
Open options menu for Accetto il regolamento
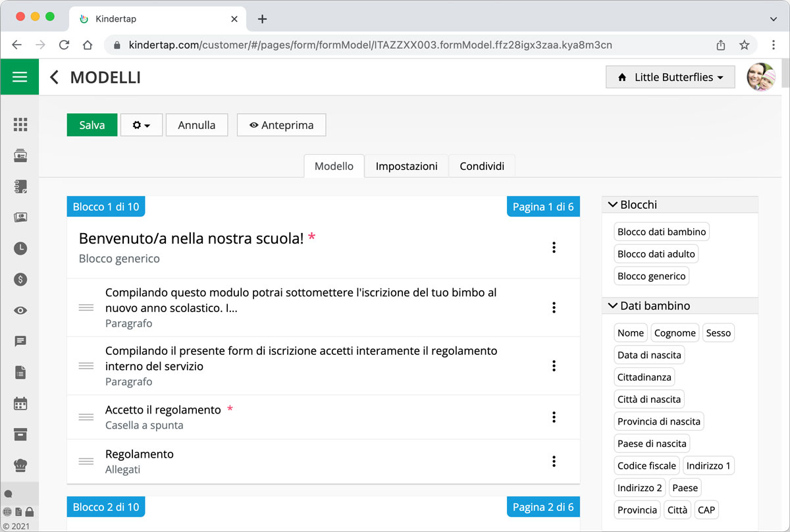pos(554,417)
